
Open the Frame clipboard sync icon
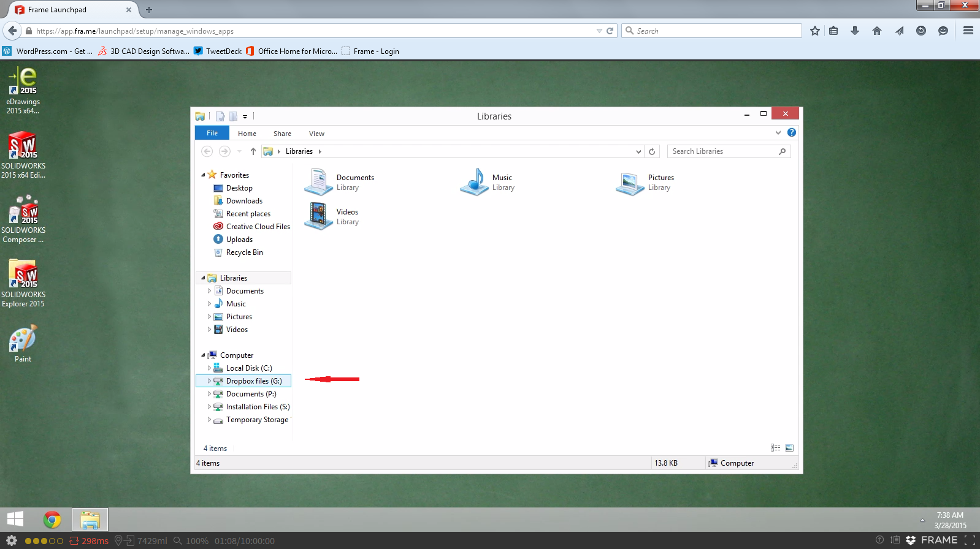click(895, 540)
